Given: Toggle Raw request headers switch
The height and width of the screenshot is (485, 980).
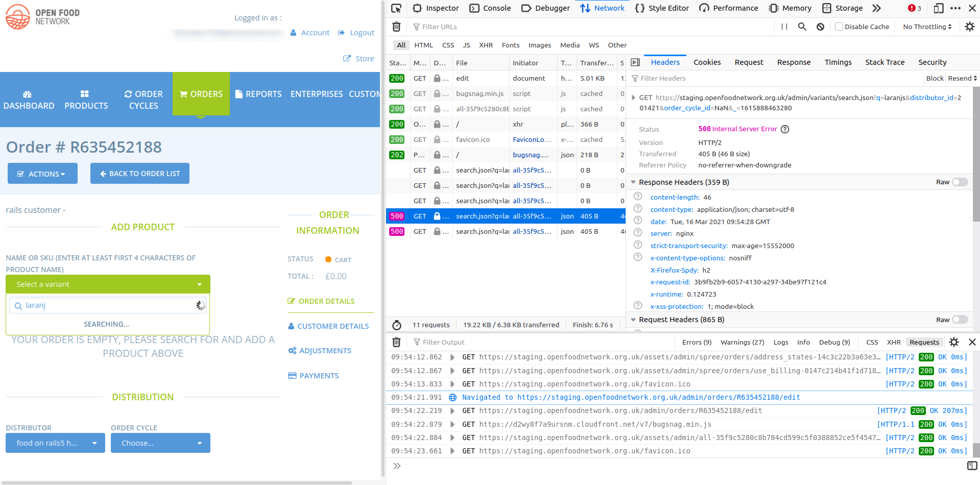Looking at the screenshot, I should click(x=960, y=320).
